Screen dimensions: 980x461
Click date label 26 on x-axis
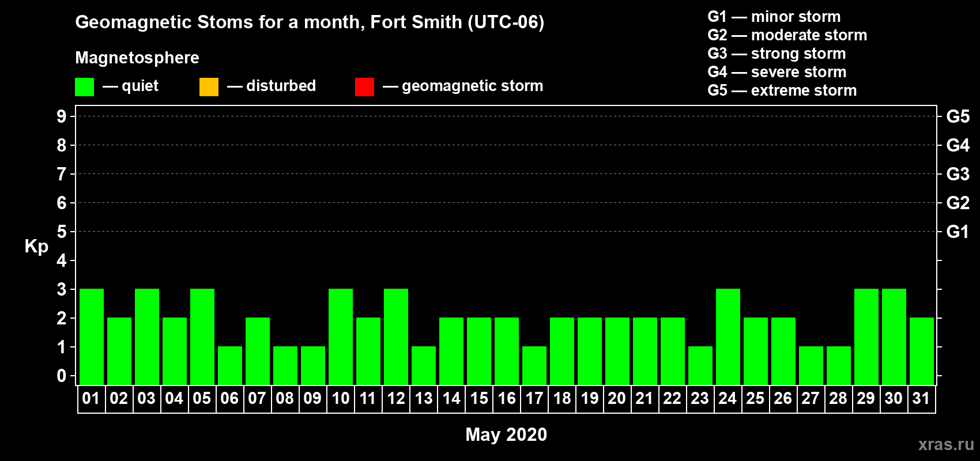(783, 399)
